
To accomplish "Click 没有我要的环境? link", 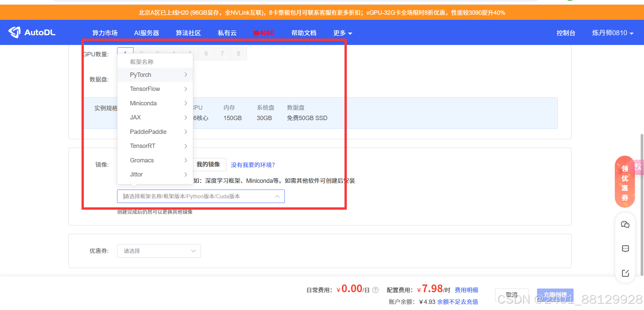I will [253, 165].
